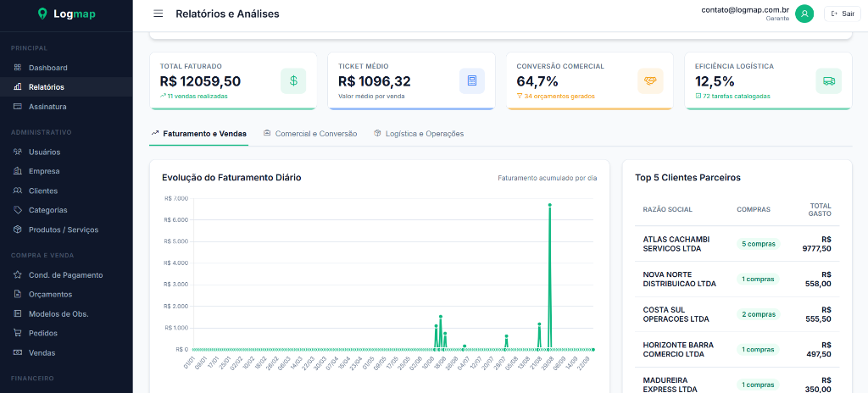Image resolution: width=868 pixels, height=393 pixels.
Task: Click the Dashboard grid icon in sidebar
Action: [x=18, y=68]
